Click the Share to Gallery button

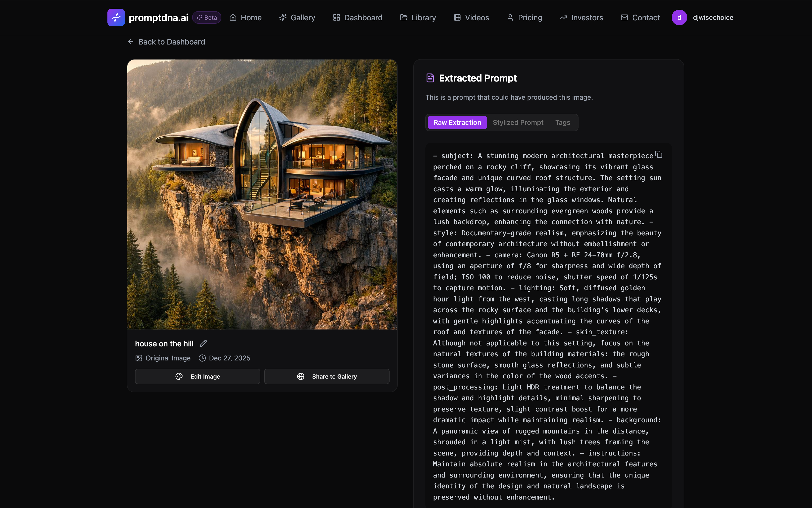tap(327, 377)
